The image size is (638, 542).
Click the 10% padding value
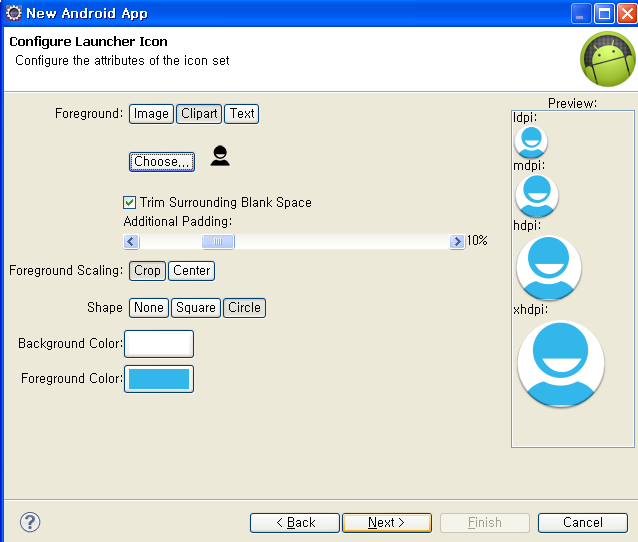(477, 240)
